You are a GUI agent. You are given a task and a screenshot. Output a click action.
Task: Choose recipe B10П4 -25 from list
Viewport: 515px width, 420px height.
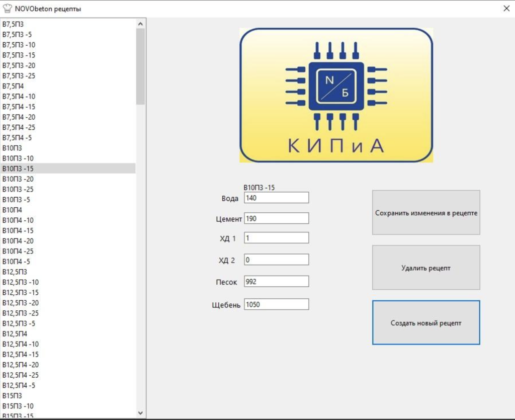[x=19, y=251]
